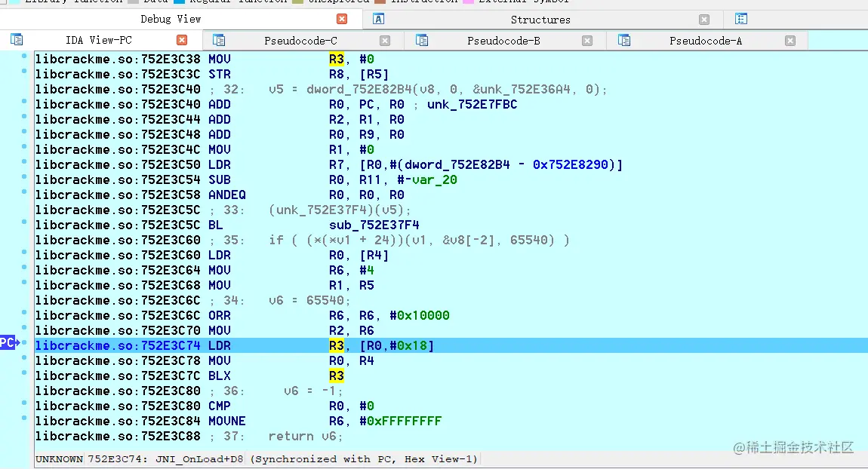Switch to the Pseudocode-A tab
868x469 pixels.
(706, 41)
